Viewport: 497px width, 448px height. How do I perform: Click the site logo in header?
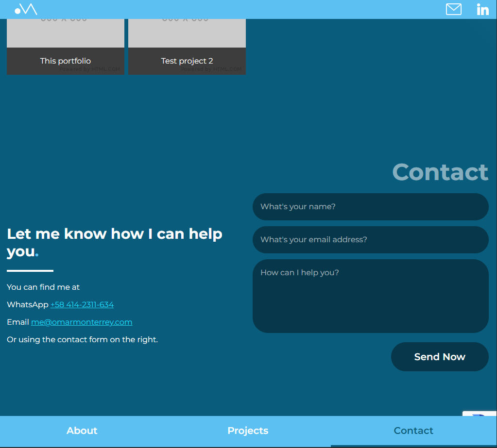coord(26,9)
